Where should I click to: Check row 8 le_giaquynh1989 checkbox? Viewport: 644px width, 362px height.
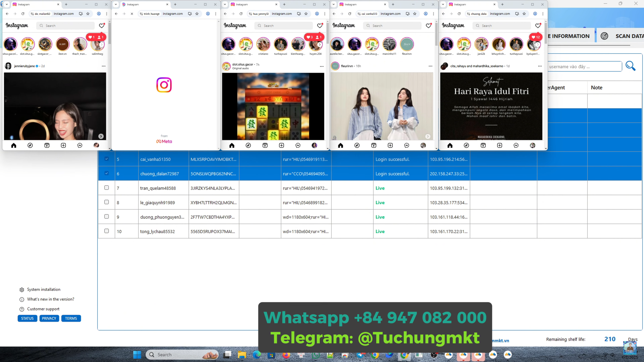[106, 202]
